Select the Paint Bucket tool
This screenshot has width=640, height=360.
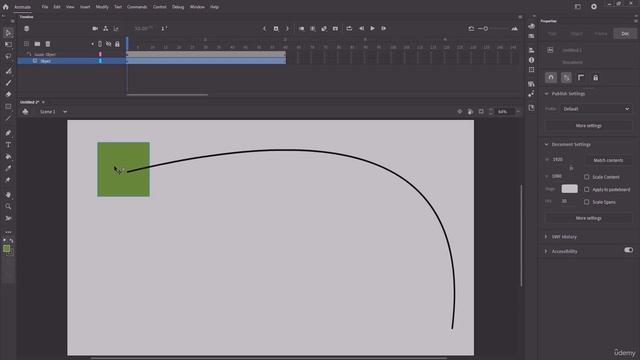(8, 157)
